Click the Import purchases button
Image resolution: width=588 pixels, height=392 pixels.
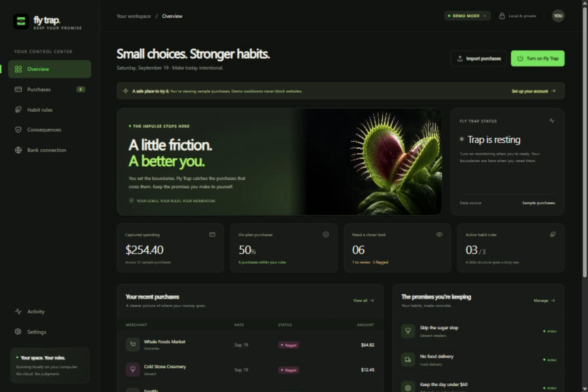(x=479, y=58)
